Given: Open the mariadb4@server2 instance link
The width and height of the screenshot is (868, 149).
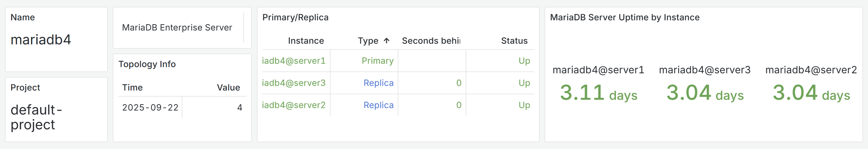Looking at the screenshot, I should [294, 105].
